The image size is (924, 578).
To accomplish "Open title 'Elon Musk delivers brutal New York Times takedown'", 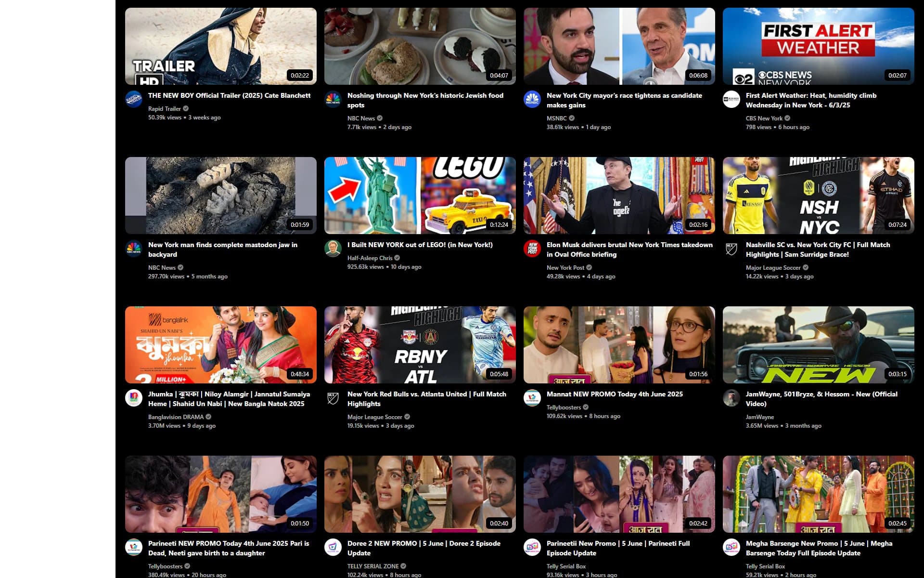I will 629,250.
